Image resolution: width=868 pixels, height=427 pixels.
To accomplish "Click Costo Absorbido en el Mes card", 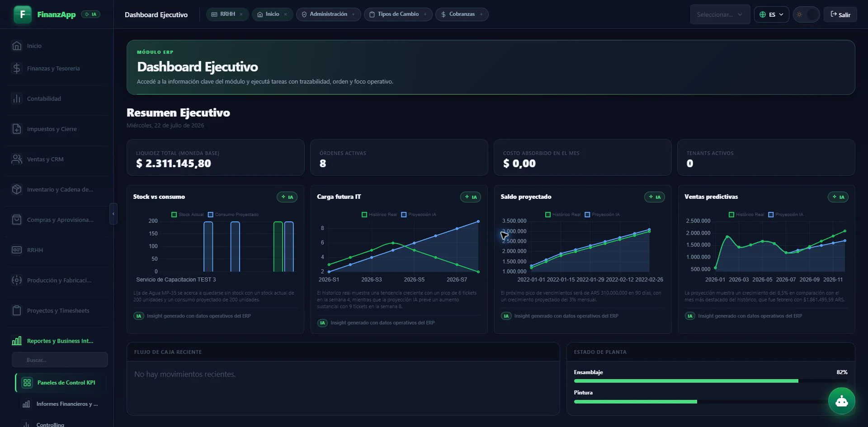I will pyautogui.click(x=583, y=157).
